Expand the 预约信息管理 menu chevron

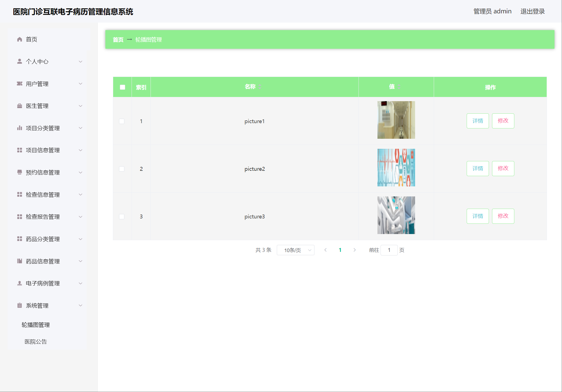81,172
